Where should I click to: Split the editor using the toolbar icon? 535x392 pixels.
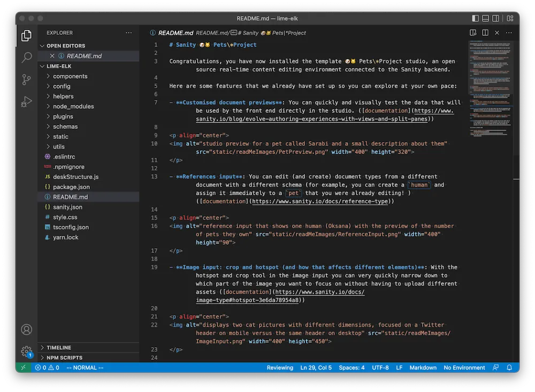point(485,32)
